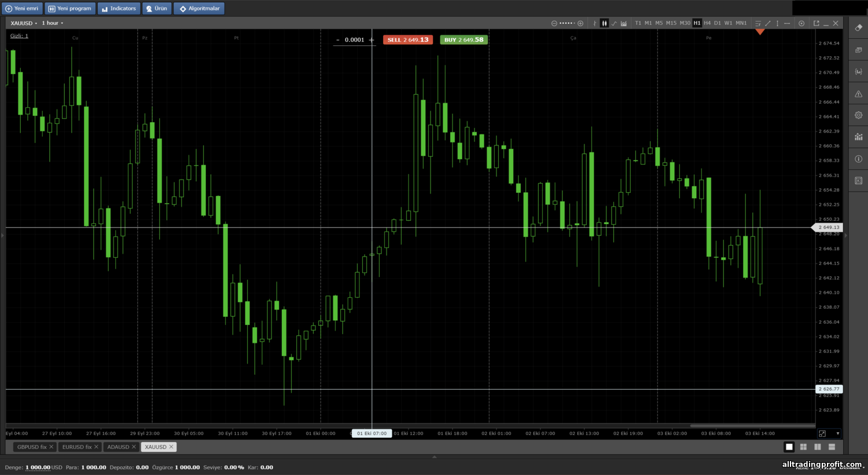The image size is (868, 475).
Task: Select the T1 tick timeframe
Action: click(638, 23)
